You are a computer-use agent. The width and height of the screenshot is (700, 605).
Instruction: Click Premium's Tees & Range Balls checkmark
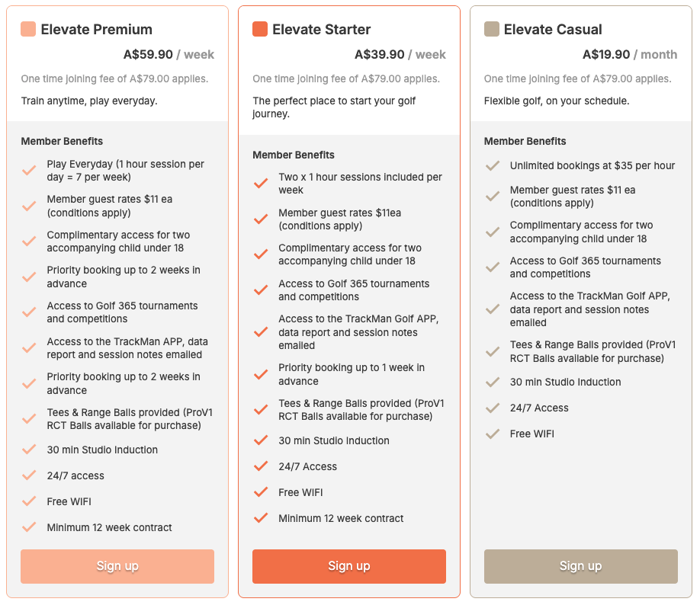(x=29, y=419)
